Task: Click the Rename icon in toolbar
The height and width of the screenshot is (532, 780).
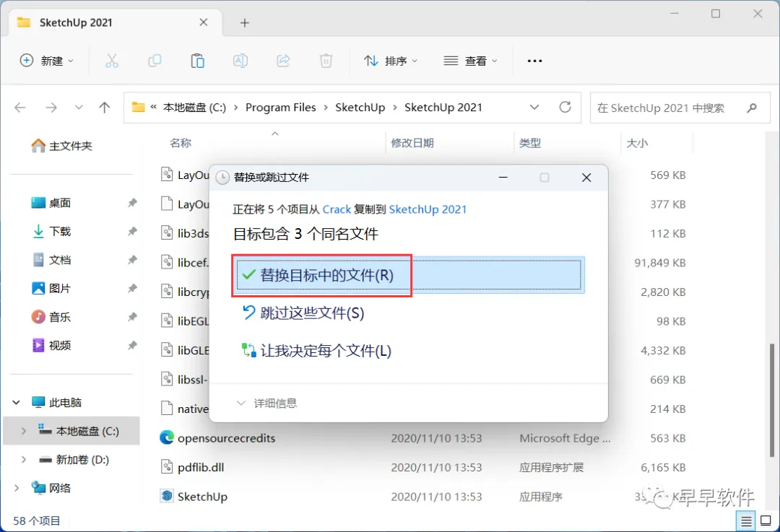Action: coord(240,61)
